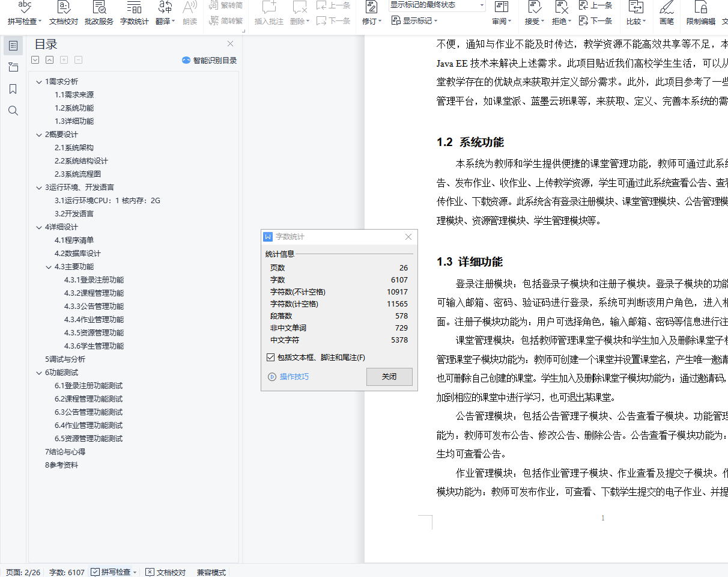Select 4.3.6学生管理功能 in the outline
Screen dimensions: 728x577
coord(94,346)
